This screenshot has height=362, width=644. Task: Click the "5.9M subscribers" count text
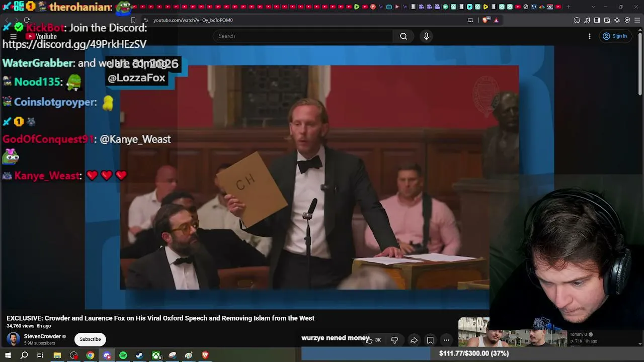pyautogui.click(x=40, y=343)
